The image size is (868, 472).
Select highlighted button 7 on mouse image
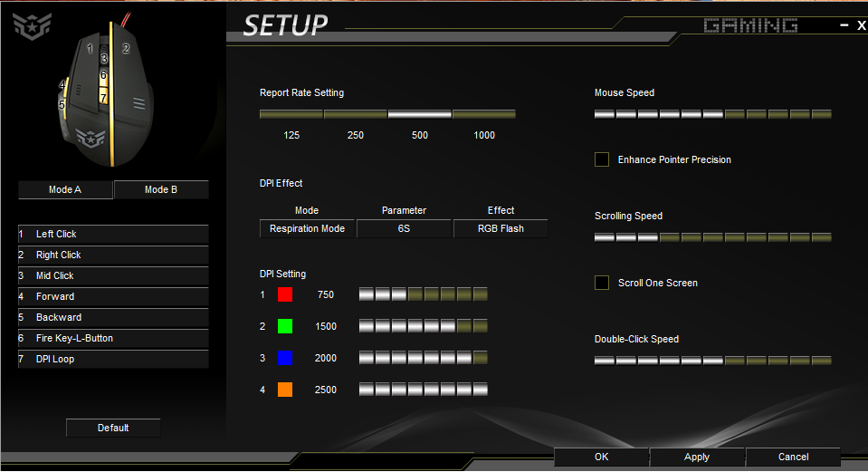pyautogui.click(x=103, y=97)
